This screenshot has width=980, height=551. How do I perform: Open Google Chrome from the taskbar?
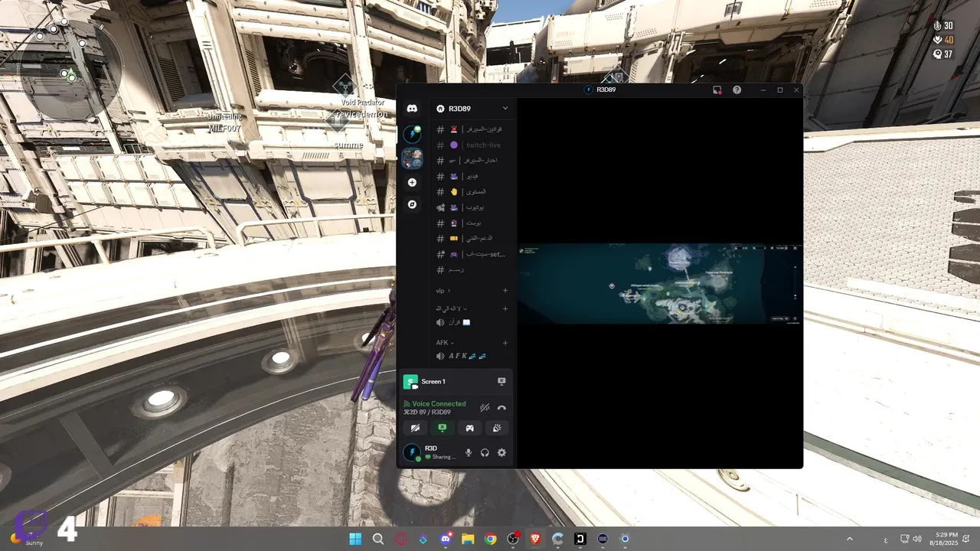[x=490, y=539]
